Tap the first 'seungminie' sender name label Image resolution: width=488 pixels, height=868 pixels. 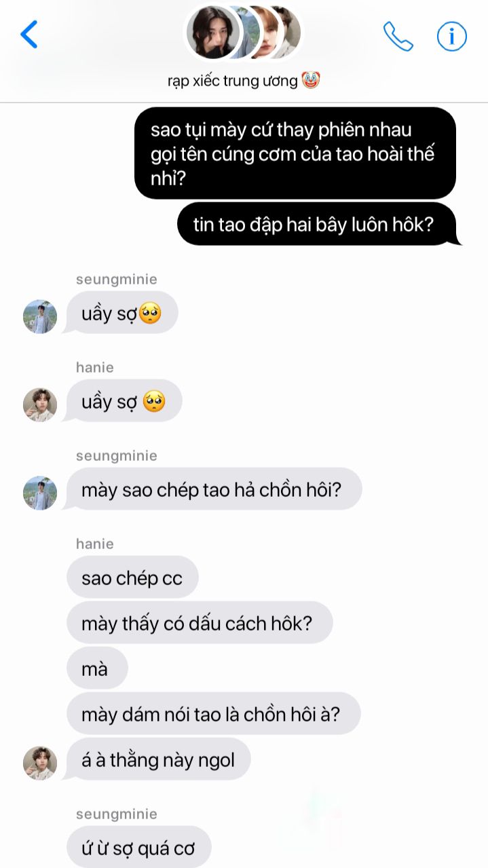117,279
